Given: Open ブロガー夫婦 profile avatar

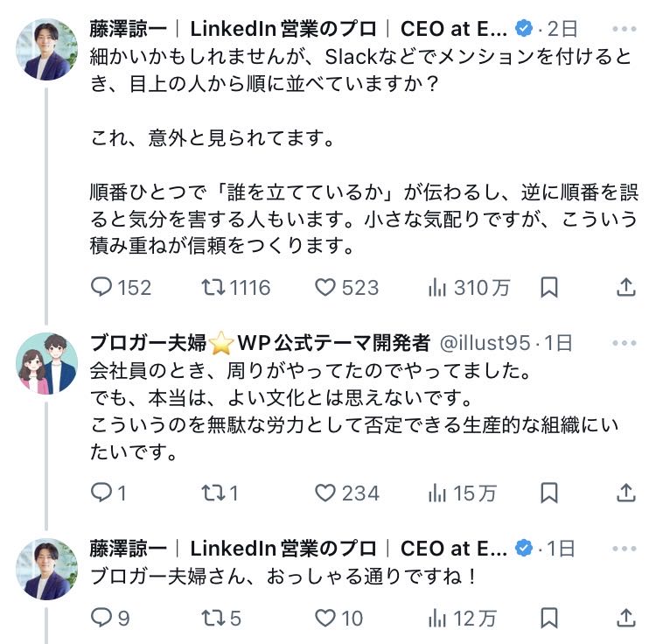Looking at the screenshot, I should pos(47,362).
